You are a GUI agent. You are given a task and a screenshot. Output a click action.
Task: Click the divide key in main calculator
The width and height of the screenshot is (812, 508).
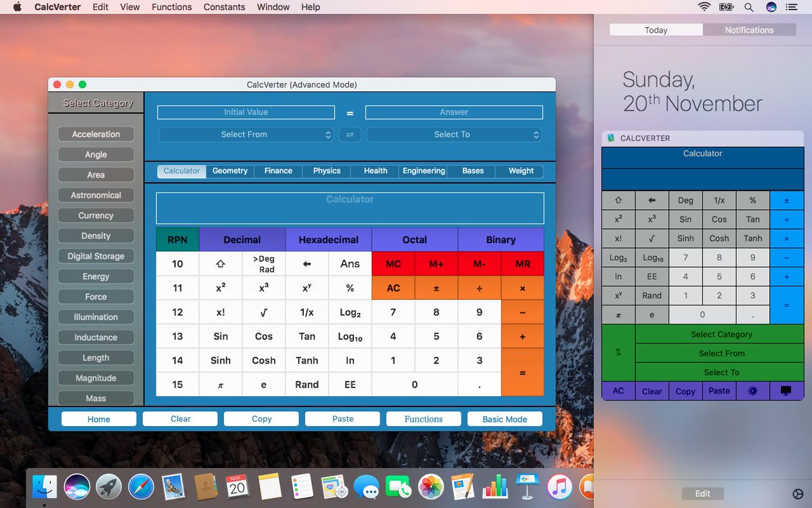(480, 288)
